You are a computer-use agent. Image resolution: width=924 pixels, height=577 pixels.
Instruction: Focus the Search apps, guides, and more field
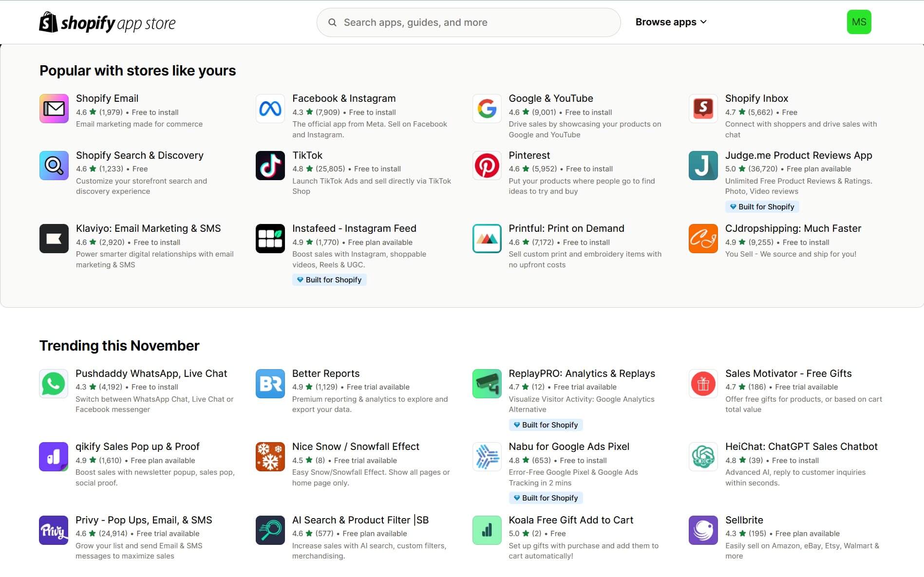pos(469,22)
